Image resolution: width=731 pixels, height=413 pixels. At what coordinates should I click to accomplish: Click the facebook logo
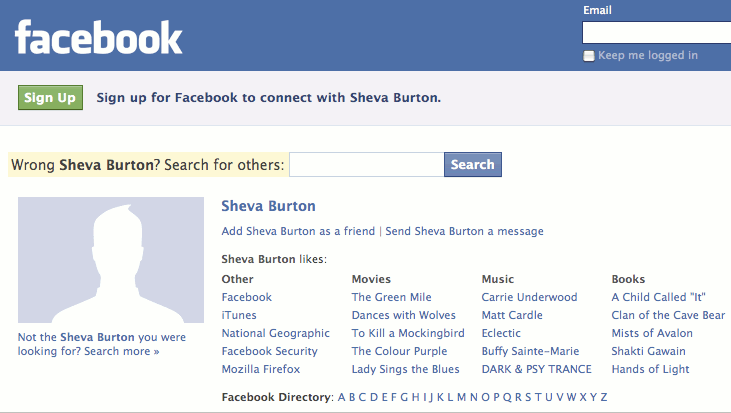[x=98, y=37]
